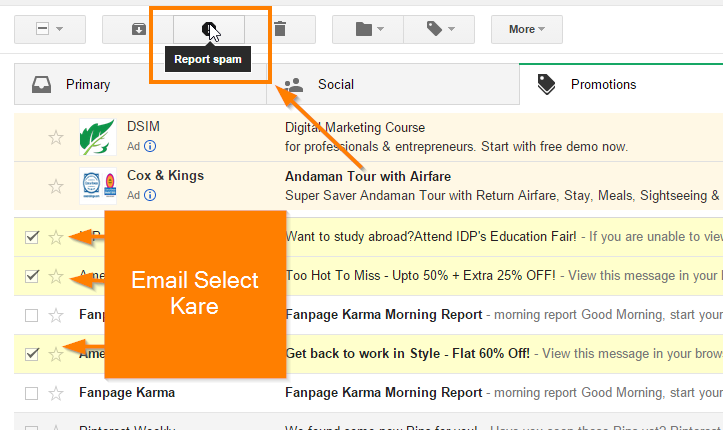Open Want to study abroad email
This screenshot has height=430, width=723.
tap(431, 236)
